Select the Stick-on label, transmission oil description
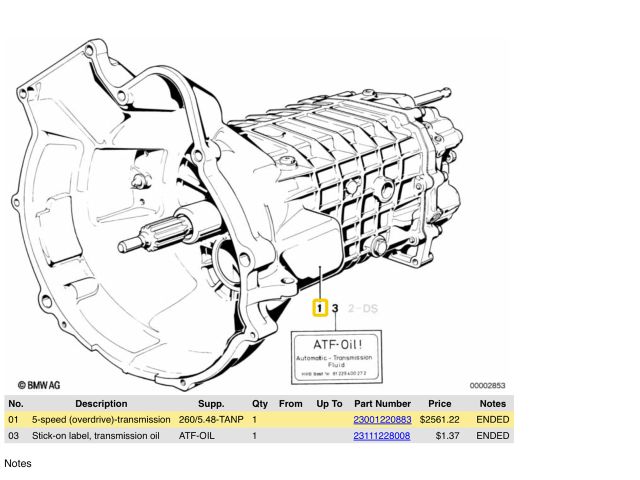Viewport: 640px width, 480px height. click(96, 436)
